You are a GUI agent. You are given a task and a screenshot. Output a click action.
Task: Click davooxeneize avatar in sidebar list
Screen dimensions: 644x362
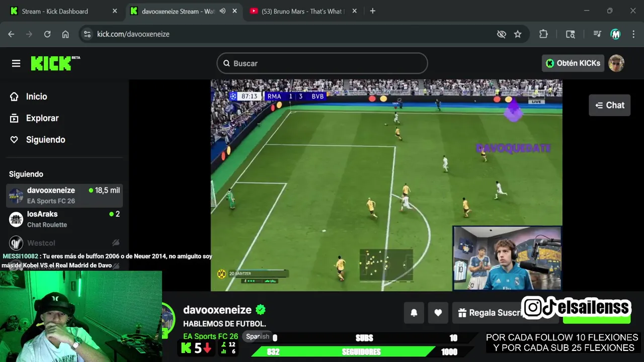(16, 196)
